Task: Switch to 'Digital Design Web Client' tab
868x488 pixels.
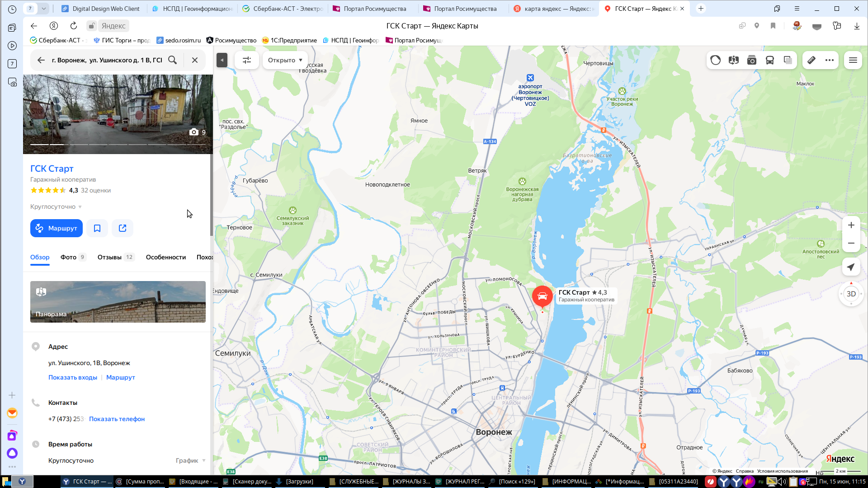Action: [101, 9]
